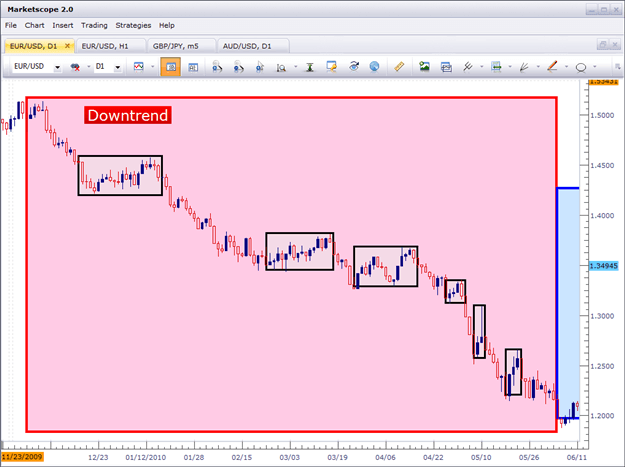
Task: Restore the inner chart window
Action: click(x=603, y=45)
